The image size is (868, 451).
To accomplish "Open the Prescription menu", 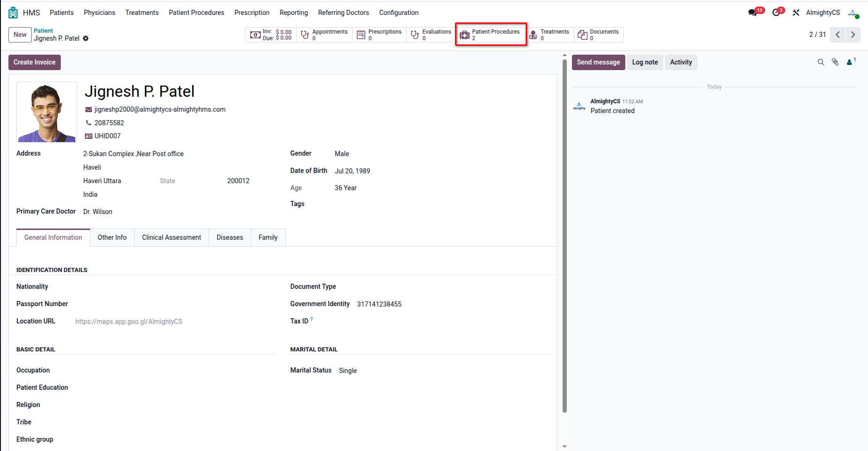I will pos(252,13).
